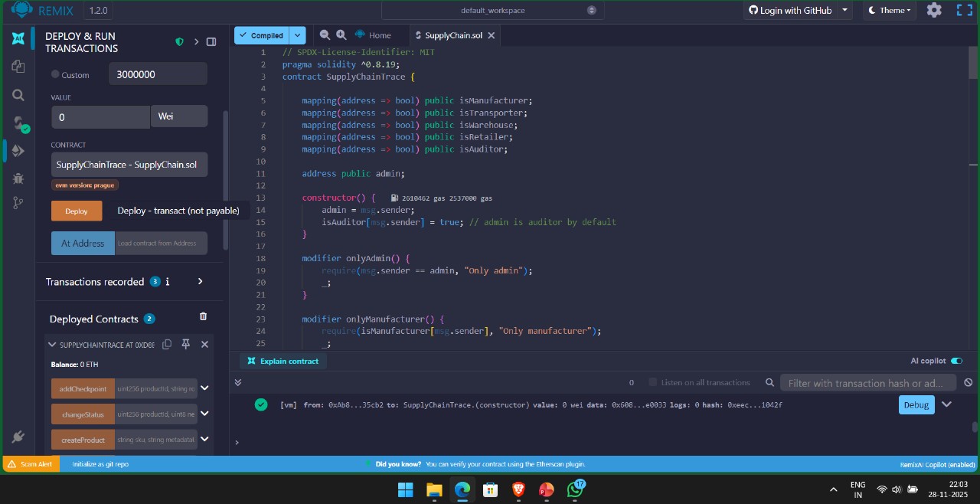Click the Debug button in terminal
Viewport: 980px width, 504px height.
[916, 404]
